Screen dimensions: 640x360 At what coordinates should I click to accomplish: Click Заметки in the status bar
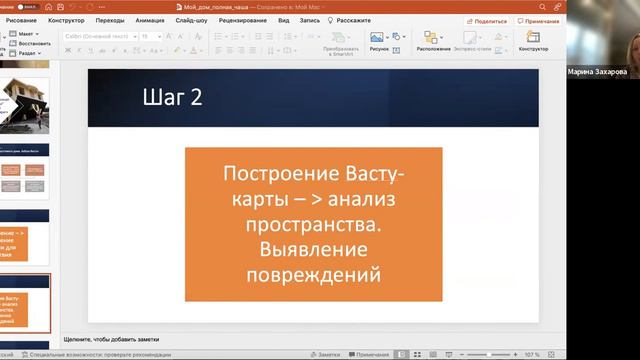[x=325, y=355]
